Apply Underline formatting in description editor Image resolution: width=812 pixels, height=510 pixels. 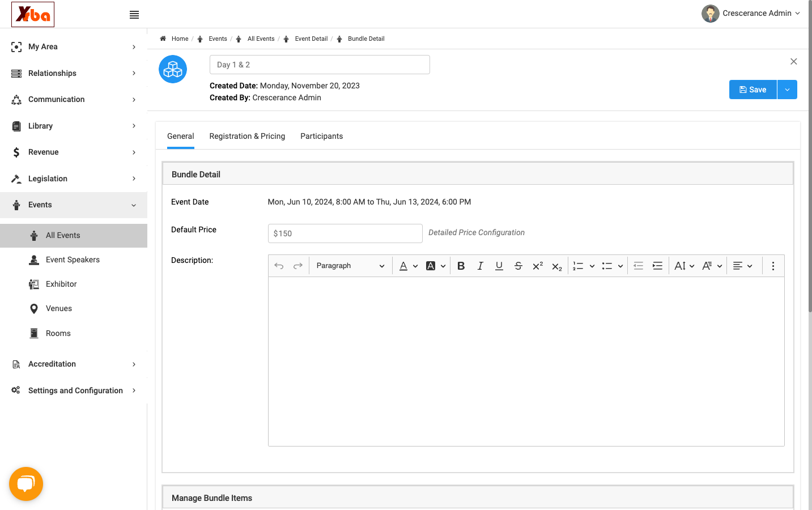pyautogui.click(x=499, y=266)
